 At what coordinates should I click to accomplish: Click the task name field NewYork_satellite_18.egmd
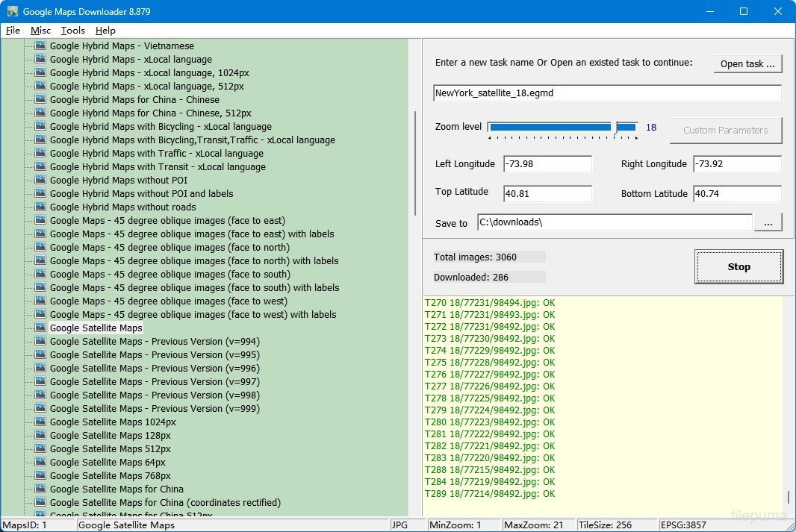pyautogui.click(x=606, y=93)
